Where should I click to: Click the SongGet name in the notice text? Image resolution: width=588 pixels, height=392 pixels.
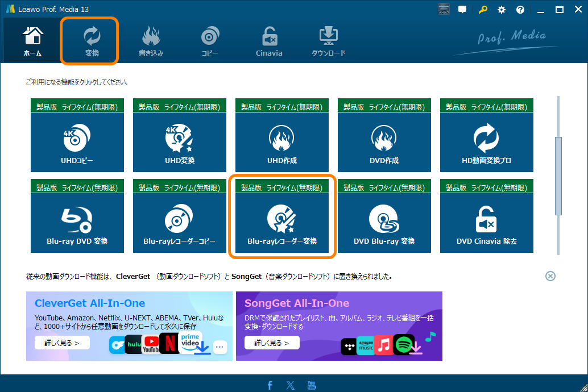[x=246, y=276]
